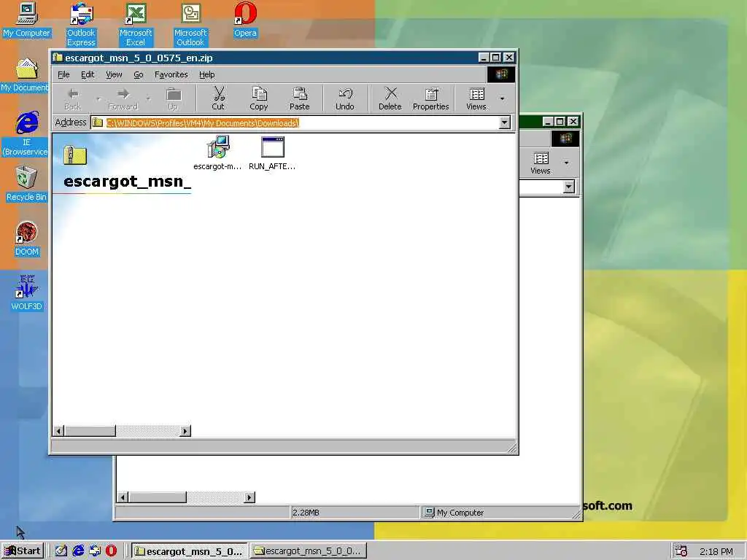Select the DOOM game shortcut

pos(27,238)
